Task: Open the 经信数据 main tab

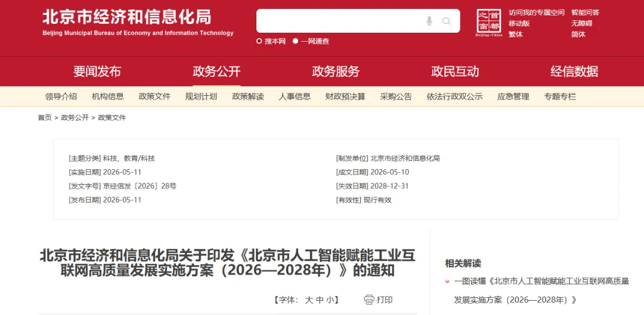Action: (574, 71)
